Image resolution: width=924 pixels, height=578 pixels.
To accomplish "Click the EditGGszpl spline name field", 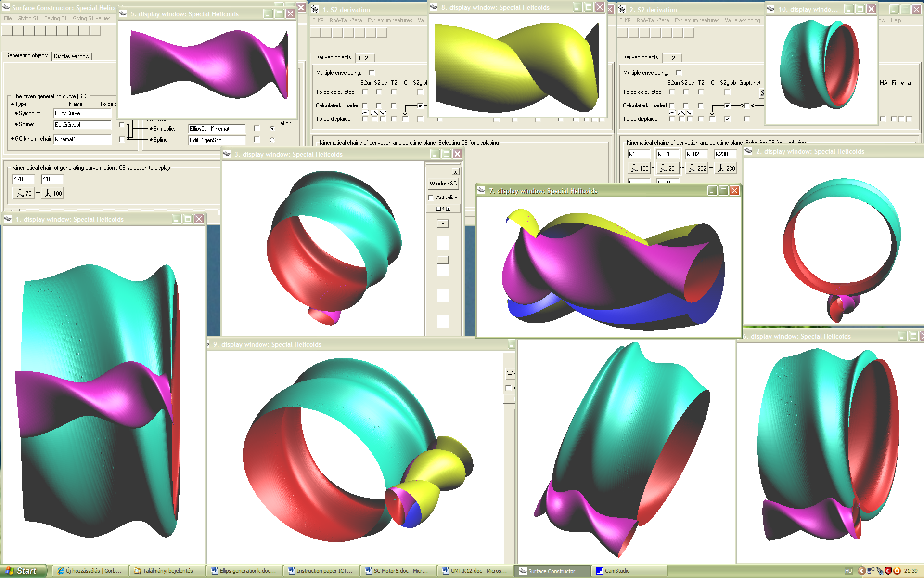I will 82,125.
